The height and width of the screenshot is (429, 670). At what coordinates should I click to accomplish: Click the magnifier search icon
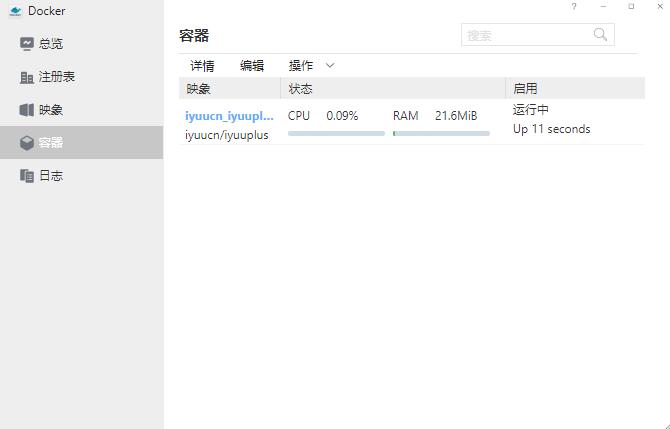click(x=600, y=35)
